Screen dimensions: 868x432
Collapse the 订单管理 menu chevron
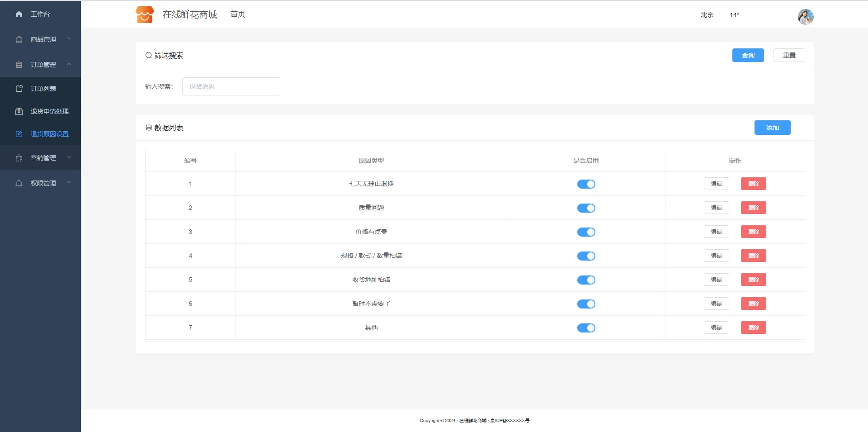(69, 64)
